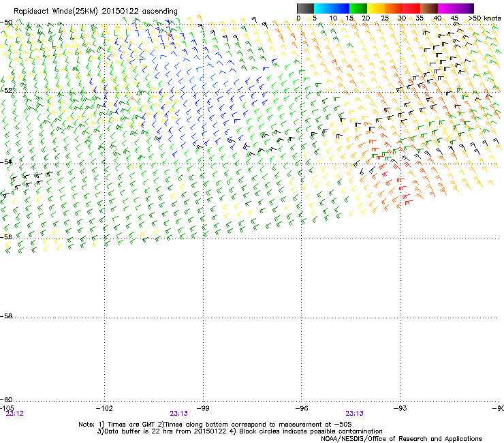
Task: Click the yellow 20-25 knots legend swatch
Action: (x=376, y=8)
